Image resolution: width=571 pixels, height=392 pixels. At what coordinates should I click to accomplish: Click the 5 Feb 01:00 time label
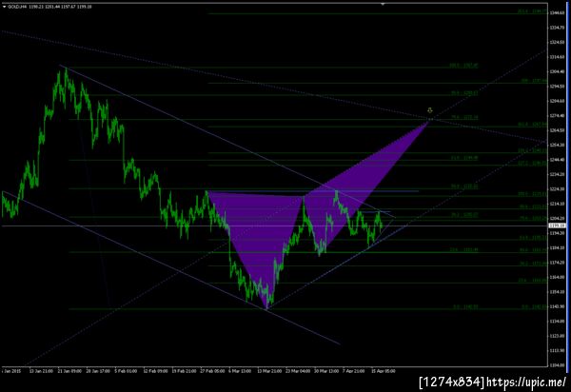(x=126, y=371)
